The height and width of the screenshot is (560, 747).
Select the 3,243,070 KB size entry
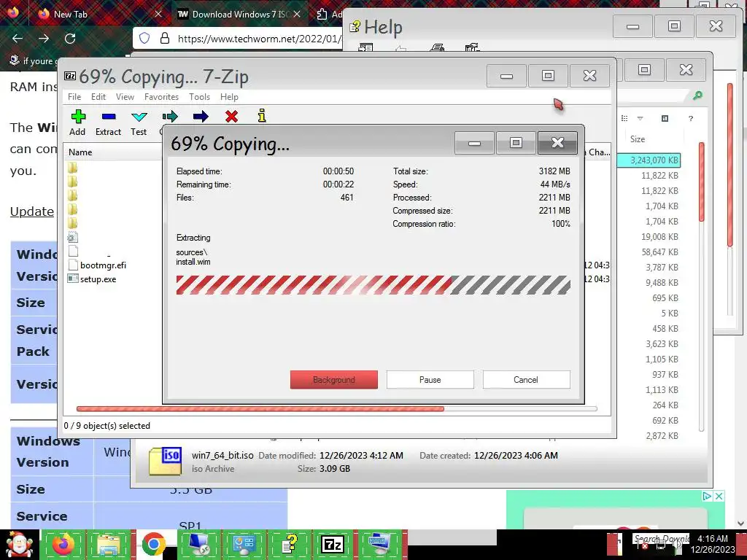click(x=654, y=160)
